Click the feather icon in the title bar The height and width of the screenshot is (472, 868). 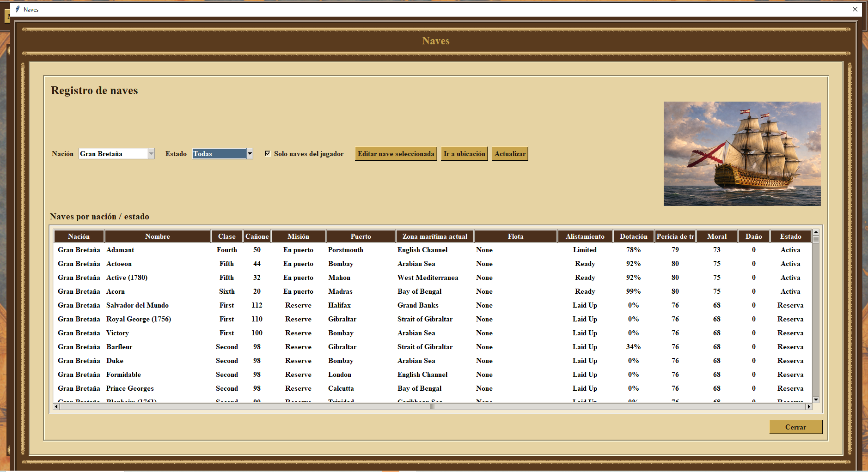click(18, 9)
